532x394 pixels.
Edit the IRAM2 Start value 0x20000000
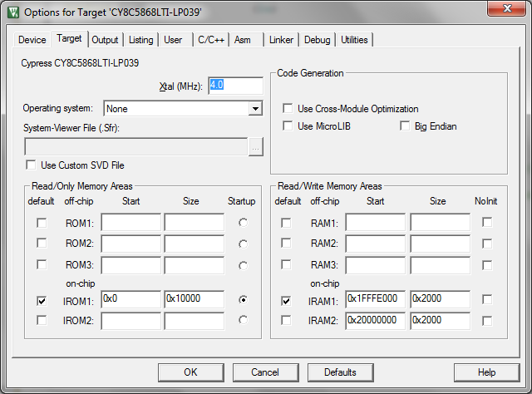coord(376,321)
